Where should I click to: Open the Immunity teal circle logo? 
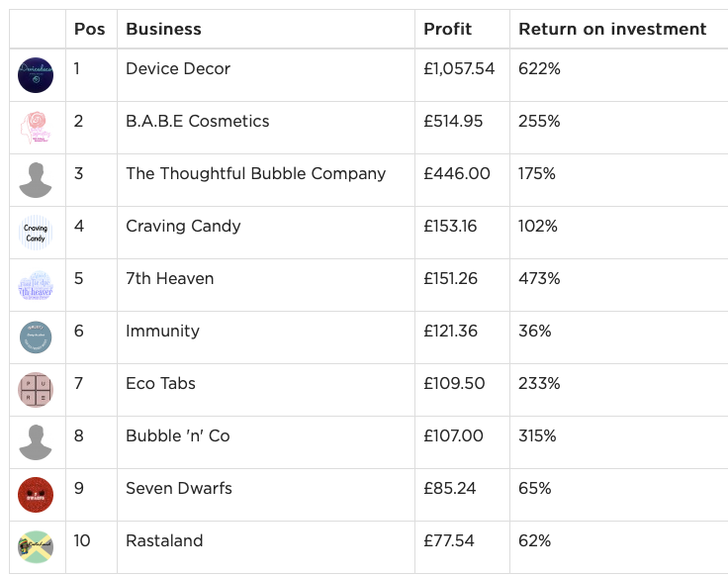(36, 337)
